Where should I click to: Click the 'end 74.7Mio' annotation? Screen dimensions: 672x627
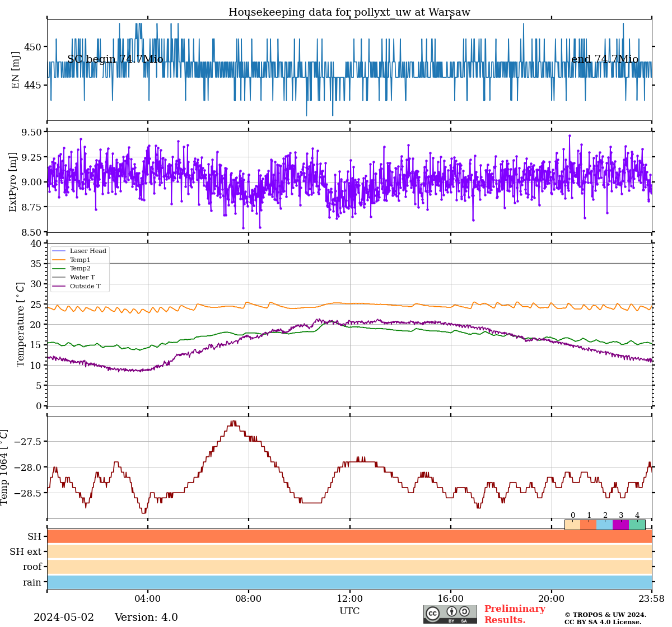(605, 59)
